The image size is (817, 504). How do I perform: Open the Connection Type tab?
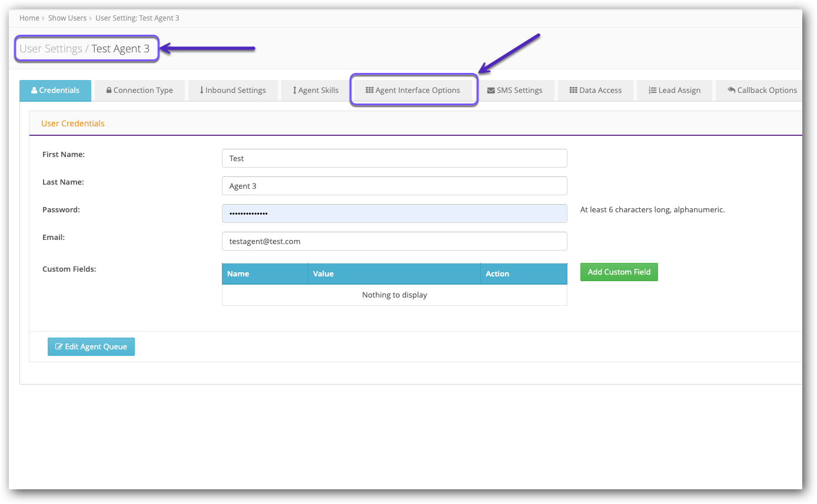pyautogui.click(x=140, y=90)
